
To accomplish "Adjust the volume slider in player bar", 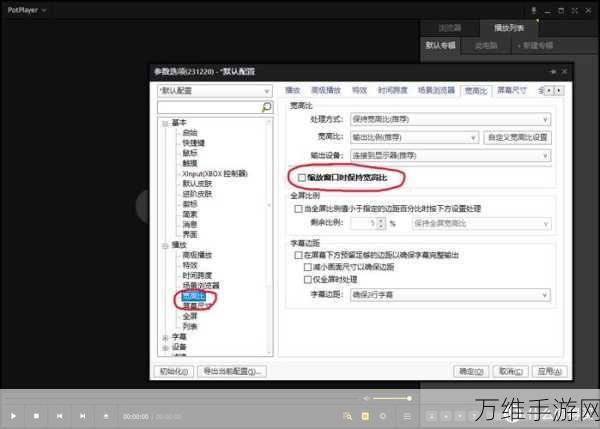I will (391, 398).
